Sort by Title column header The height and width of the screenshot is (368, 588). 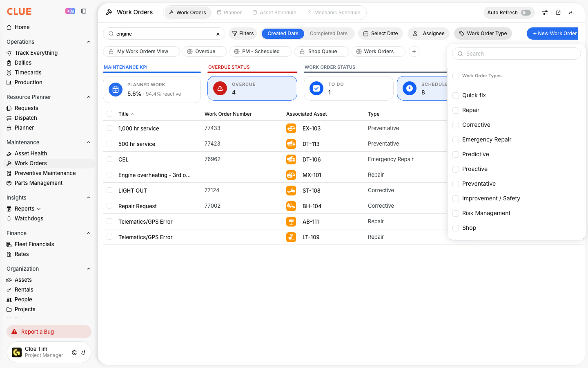[123, 114]
